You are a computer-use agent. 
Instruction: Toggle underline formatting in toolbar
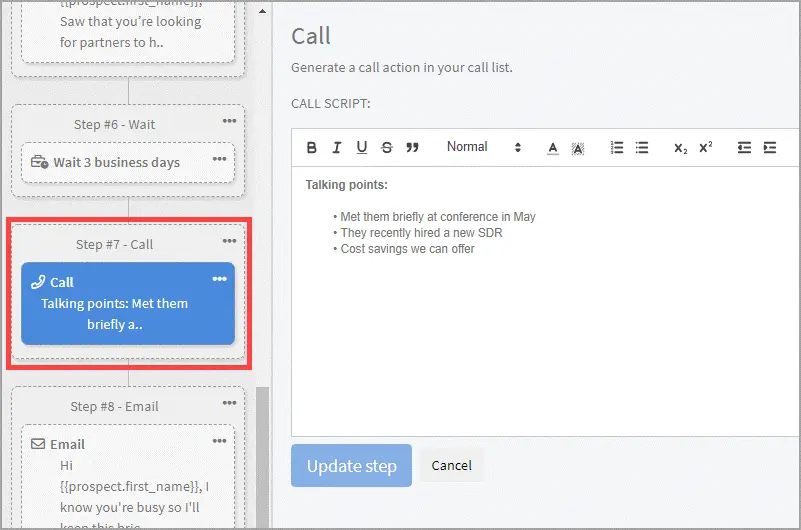tap(362, 148)
